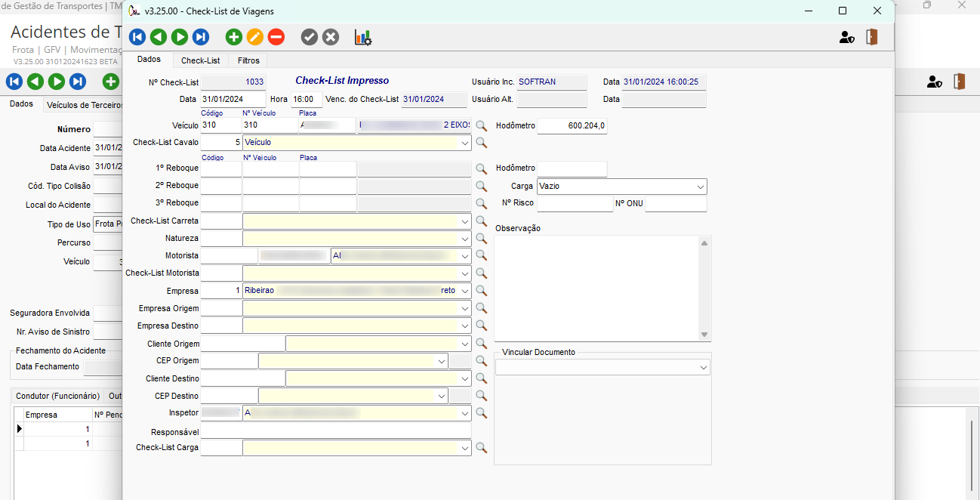The image size is (980, 500).
Task: Click the search magnifier beside Veículo
Action: tap(481, 125)
